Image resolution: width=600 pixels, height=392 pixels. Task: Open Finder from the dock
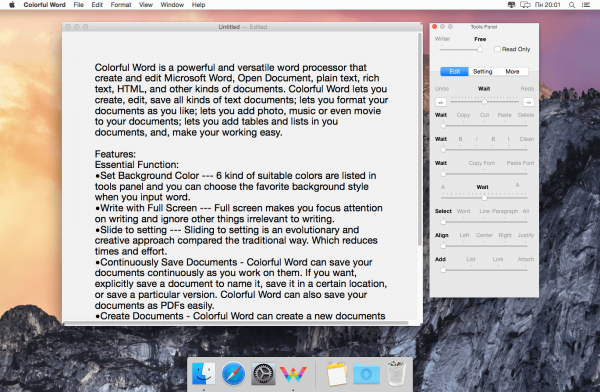coord(203,373)
